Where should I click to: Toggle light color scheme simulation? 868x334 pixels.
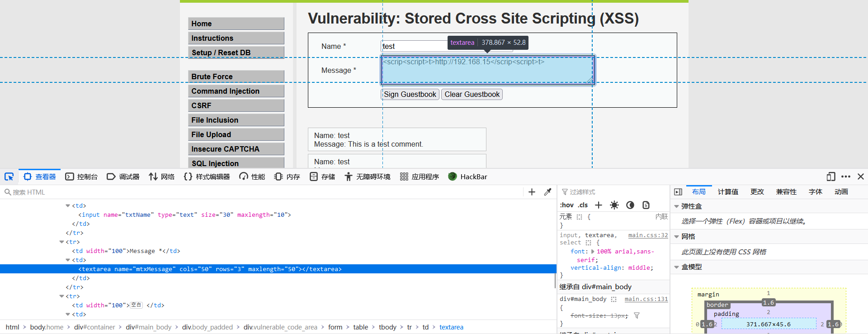[x=614, y=205]
